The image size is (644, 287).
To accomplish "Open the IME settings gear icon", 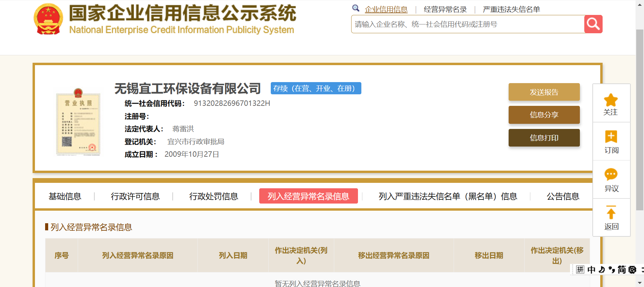I will click(x=632, y=270).
